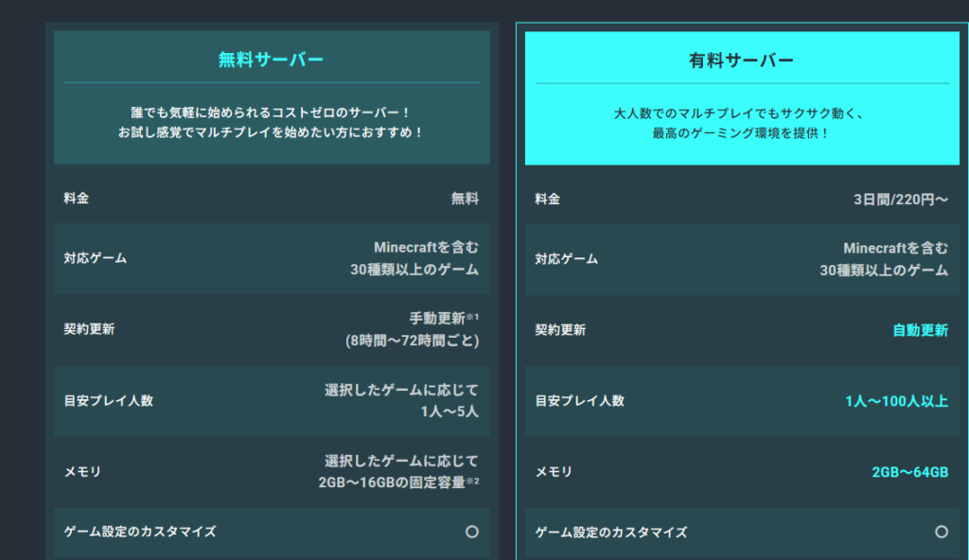Click the 自動更新 value in paid server
This screenshot has height=560, width=969.
(x=920, y=331)
